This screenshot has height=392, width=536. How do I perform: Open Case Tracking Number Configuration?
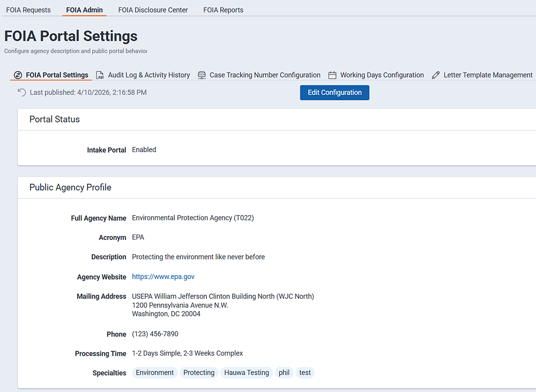pyautogui.click(x=265, y=75)
